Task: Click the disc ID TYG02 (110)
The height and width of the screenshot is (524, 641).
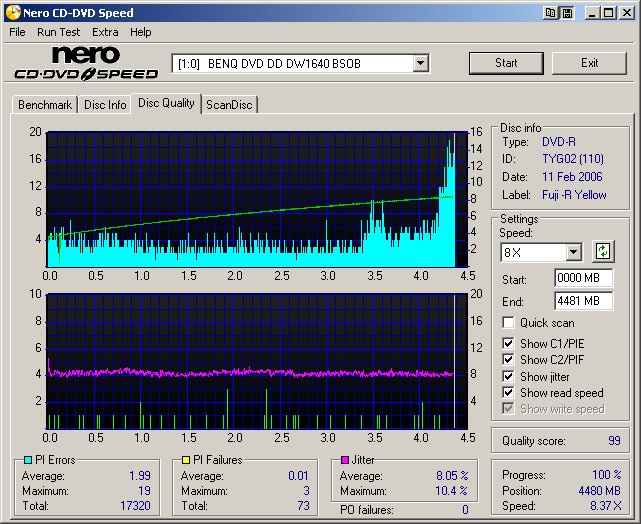Action: point(573,159)
